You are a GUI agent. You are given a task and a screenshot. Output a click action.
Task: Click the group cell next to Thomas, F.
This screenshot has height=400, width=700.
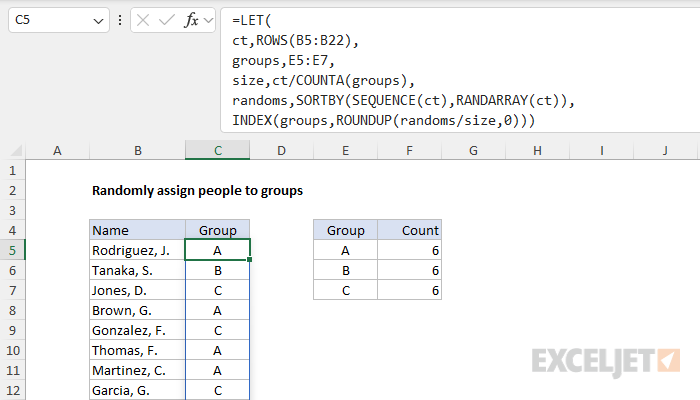(x=217, y=350)
